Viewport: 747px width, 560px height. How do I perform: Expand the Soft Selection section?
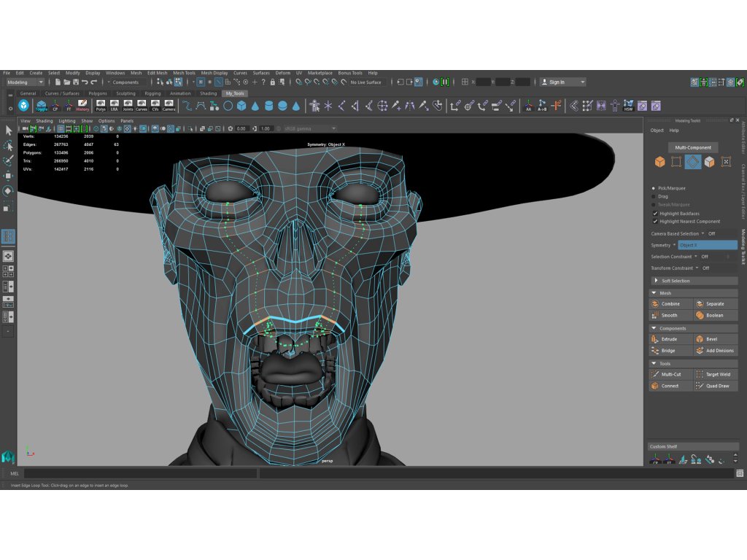point(675,281)
